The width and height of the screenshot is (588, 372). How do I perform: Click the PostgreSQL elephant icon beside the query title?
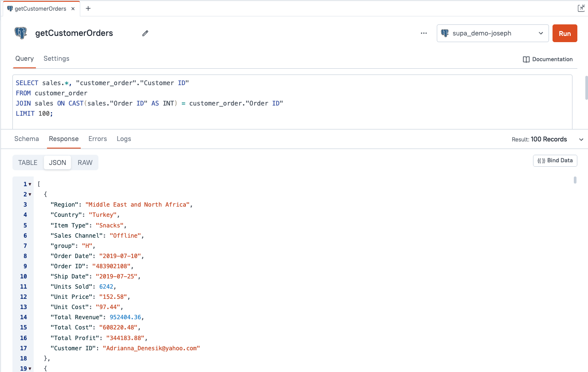click(x=20, y=33)
